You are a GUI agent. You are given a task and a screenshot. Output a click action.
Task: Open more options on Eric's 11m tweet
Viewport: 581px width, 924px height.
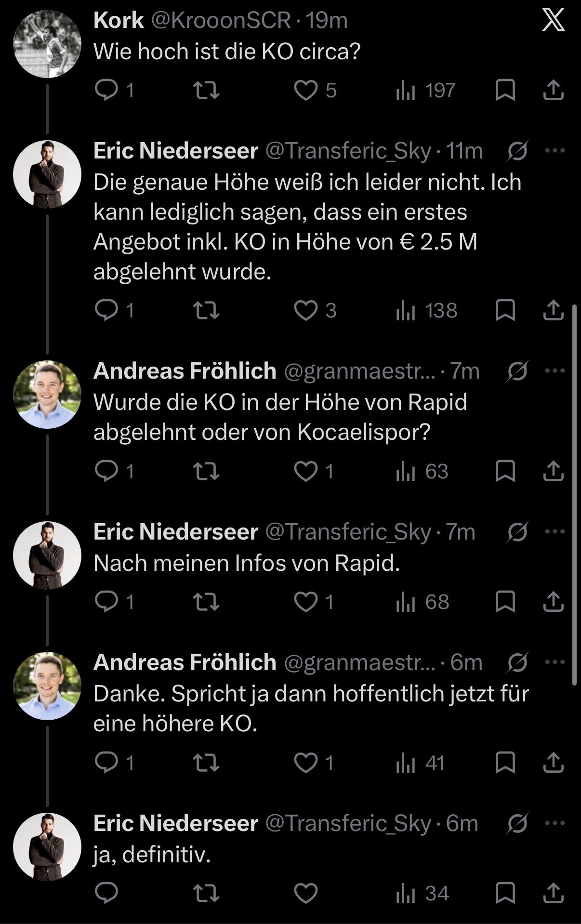coord(555,151)
